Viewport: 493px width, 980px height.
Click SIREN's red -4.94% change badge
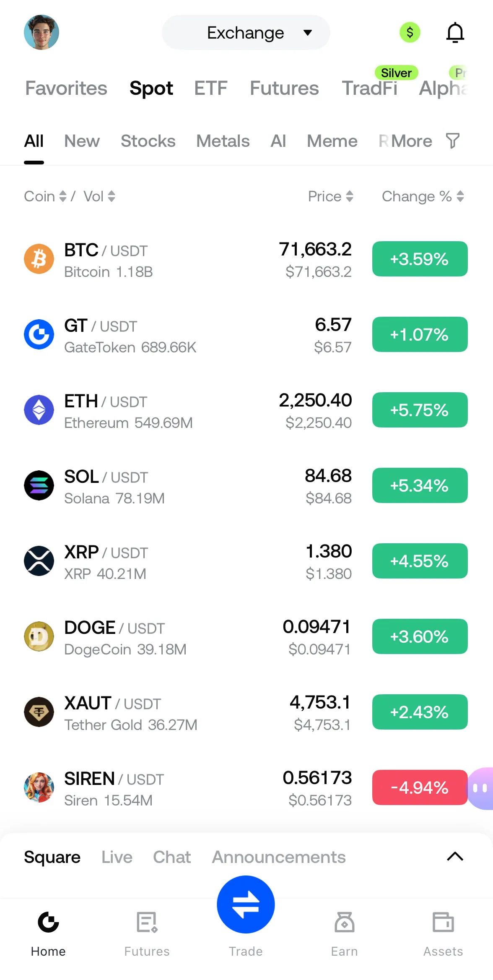click(420, 787)
